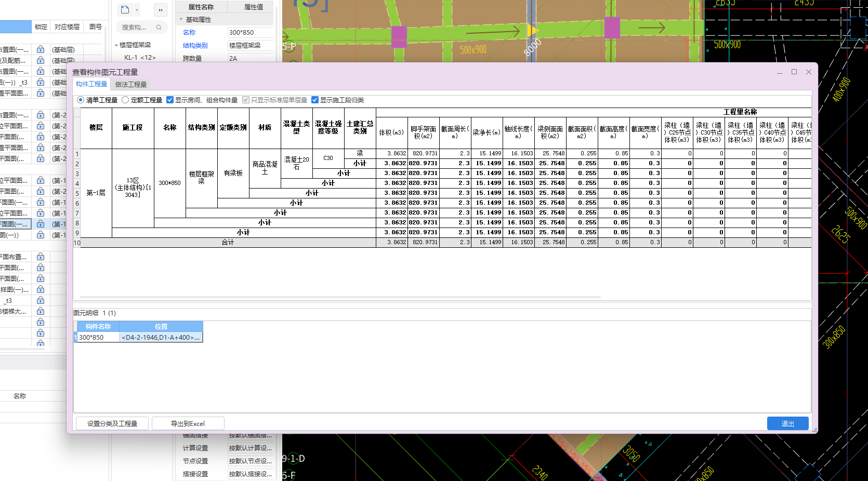Switch to the 构件工程量 tab
This screenshot has width=868, height=481.
91,84
